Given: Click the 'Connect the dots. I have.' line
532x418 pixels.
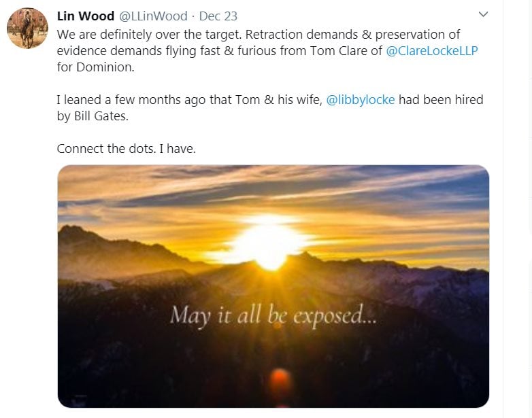Looking at the screenshot, I should coord(127,148).
